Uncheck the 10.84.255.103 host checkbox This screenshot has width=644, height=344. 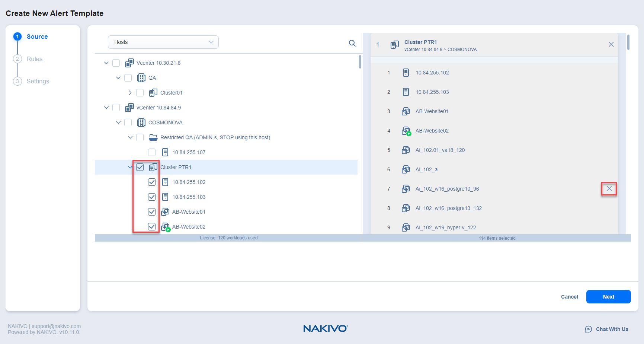(x=152, y=197)
